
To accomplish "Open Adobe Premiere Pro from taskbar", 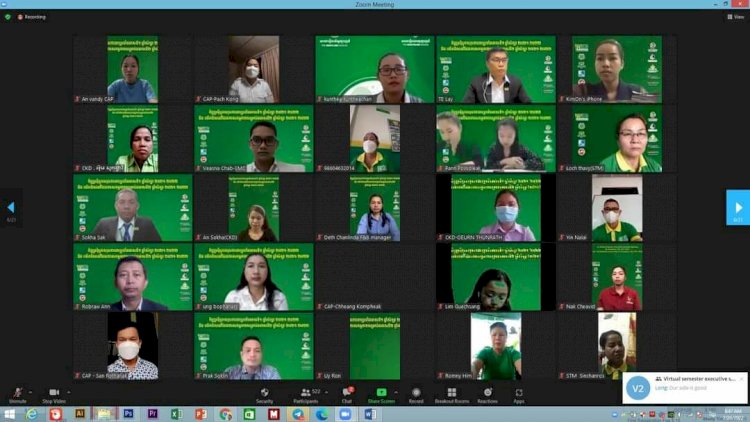I will click(153, 414).
